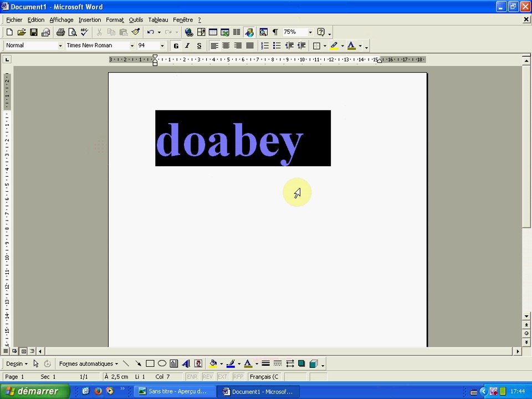
Task: Expand the Normal style dropdown
Action: (x=60, y=46)
